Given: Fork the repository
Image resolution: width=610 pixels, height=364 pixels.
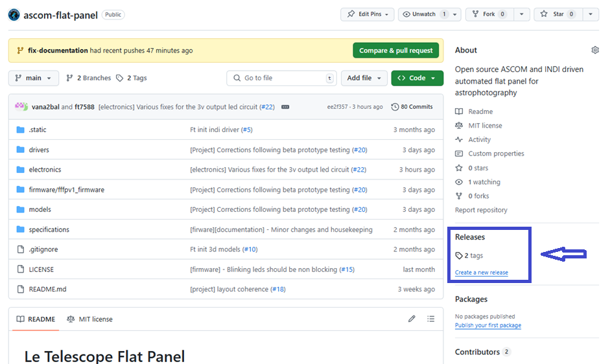Looking at the screenshot, I should coord(489,14).
